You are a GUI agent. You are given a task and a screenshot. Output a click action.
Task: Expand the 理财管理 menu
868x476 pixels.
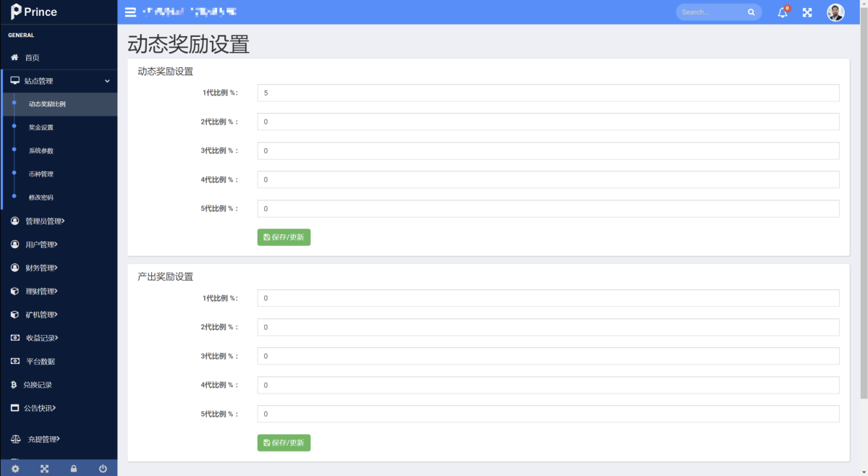[x=59, y=292]
